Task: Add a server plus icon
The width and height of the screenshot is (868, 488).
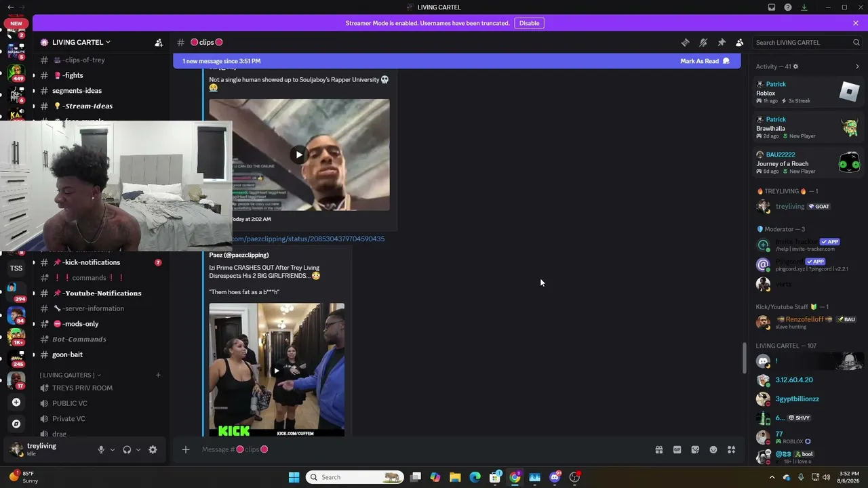Action: click(16, 402)
